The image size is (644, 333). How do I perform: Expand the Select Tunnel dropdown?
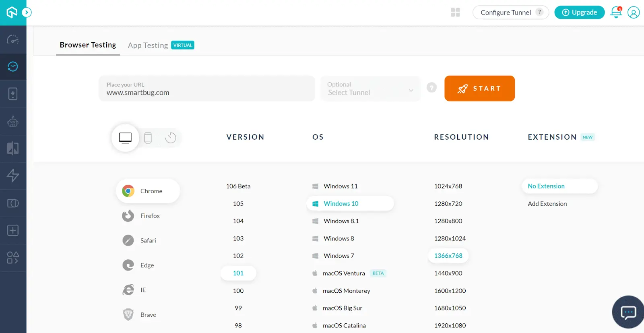(370, 89)
